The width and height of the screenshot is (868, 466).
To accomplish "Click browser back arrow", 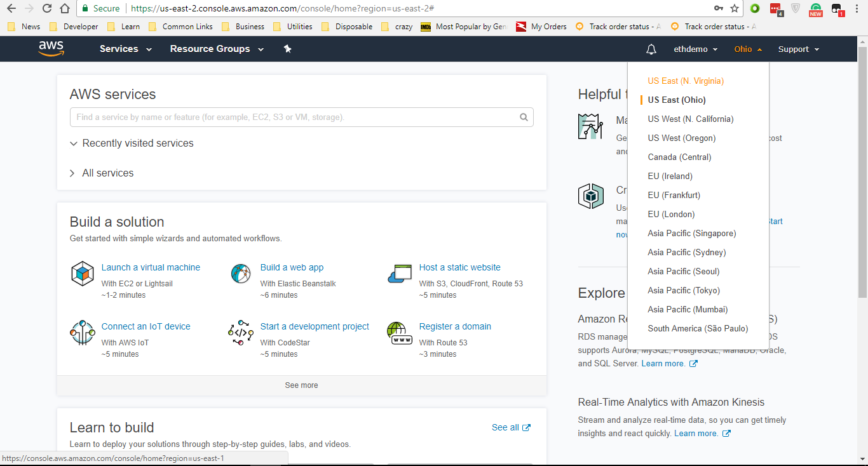I will 11,8.
